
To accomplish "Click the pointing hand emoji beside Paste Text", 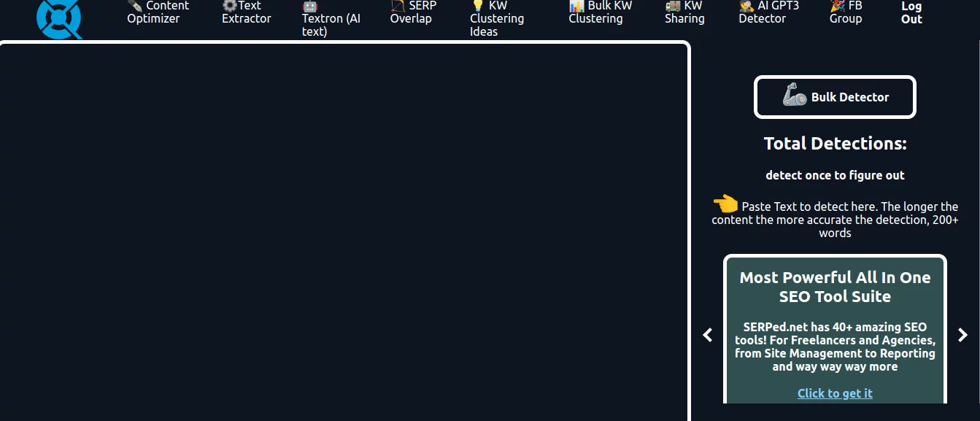I will (725, 204).
